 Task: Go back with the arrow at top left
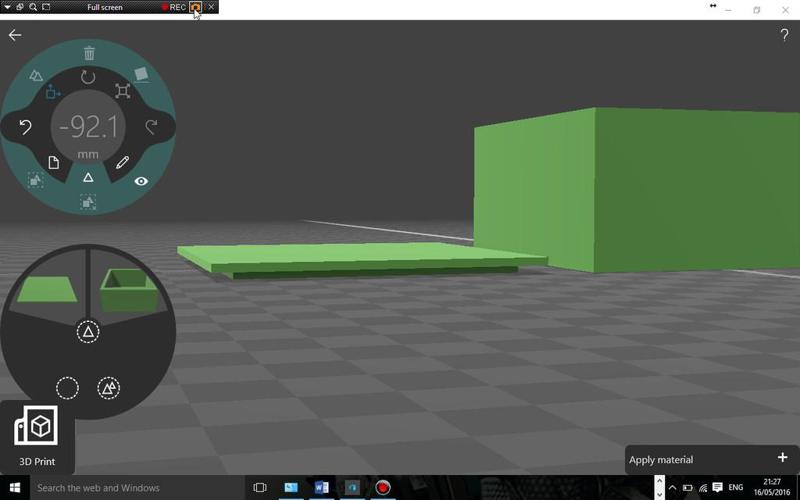pyautogui.click(x=15, y=35)
